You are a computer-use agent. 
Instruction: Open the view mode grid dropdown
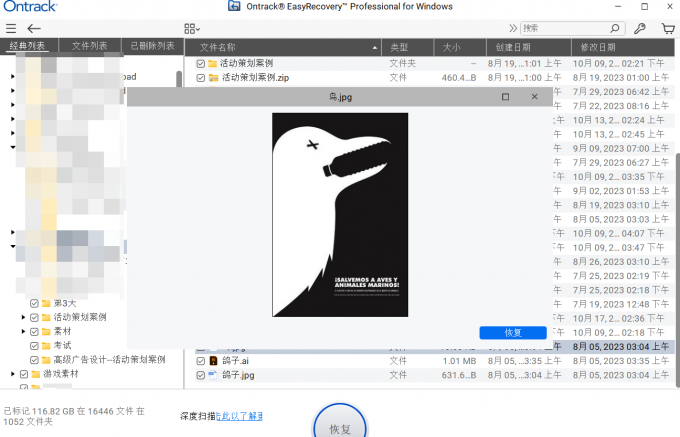(x=192, y=29)
